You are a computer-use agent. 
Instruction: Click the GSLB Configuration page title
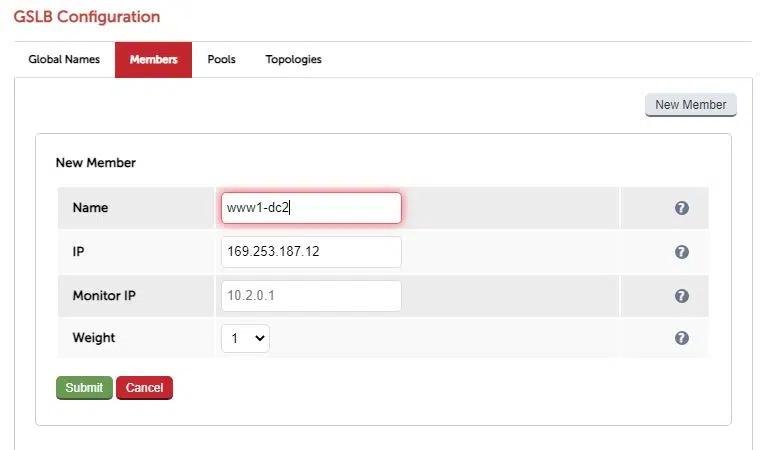pyautogui.click(x=86, y=17)
